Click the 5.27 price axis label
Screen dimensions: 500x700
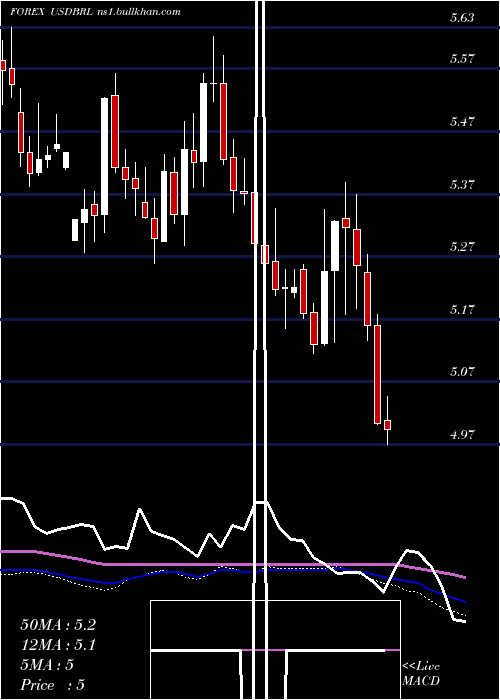tap(462, 246)
